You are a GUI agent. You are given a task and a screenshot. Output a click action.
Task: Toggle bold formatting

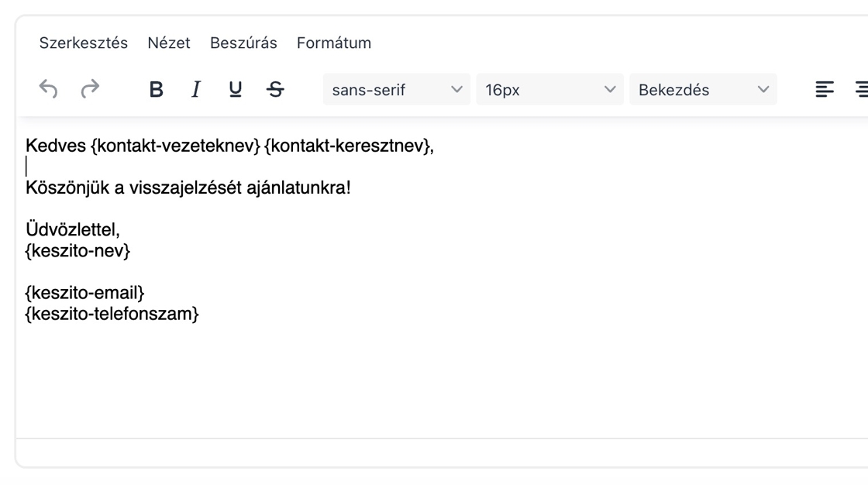point(157,90)
